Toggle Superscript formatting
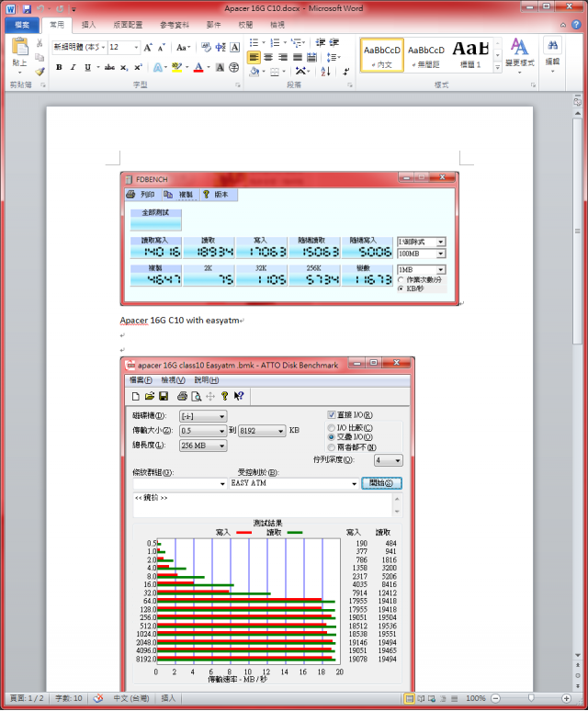Viewport: 588px width, 711px height. click(x=139, y=68)
